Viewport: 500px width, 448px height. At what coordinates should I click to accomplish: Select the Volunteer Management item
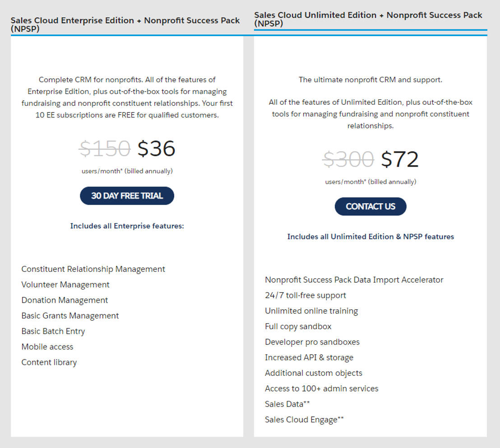(65, 285)
